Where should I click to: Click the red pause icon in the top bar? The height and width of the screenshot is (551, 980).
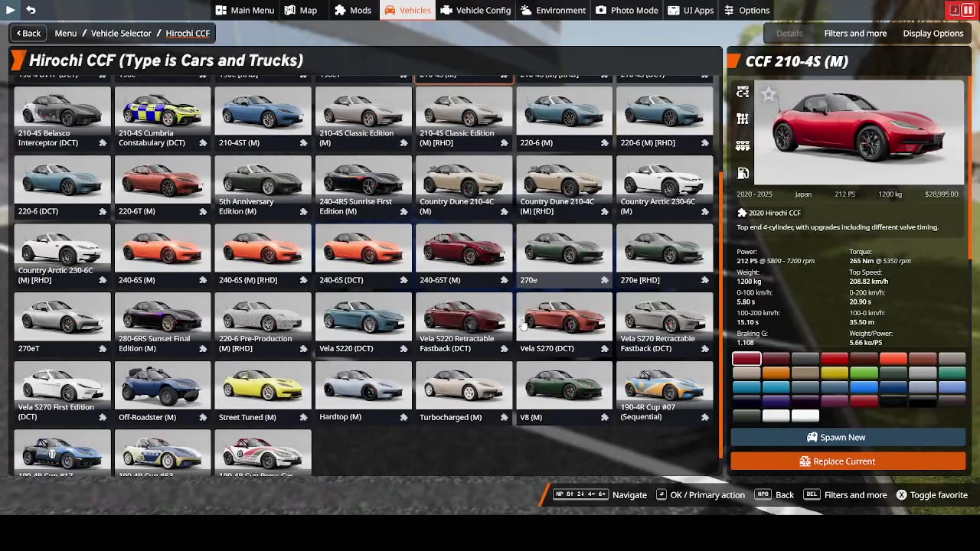[968, 10]
